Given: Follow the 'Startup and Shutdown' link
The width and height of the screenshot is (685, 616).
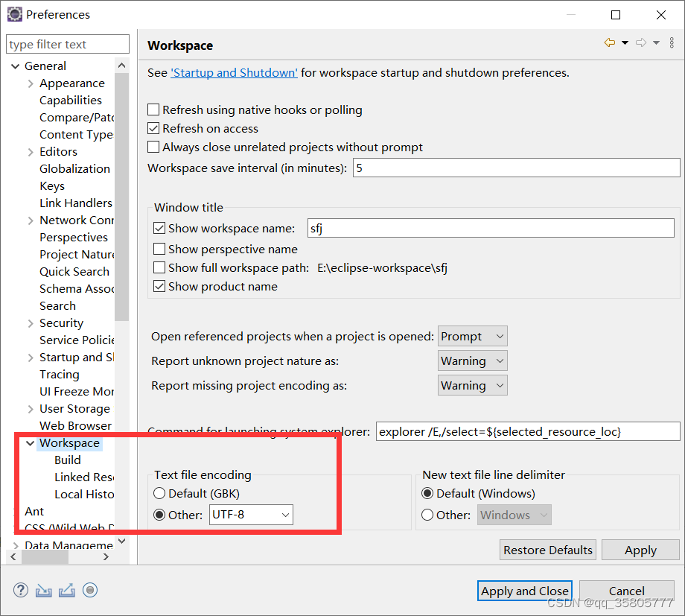Looking at the screenshot, I should pyautogui.click(x=234, y=72).
